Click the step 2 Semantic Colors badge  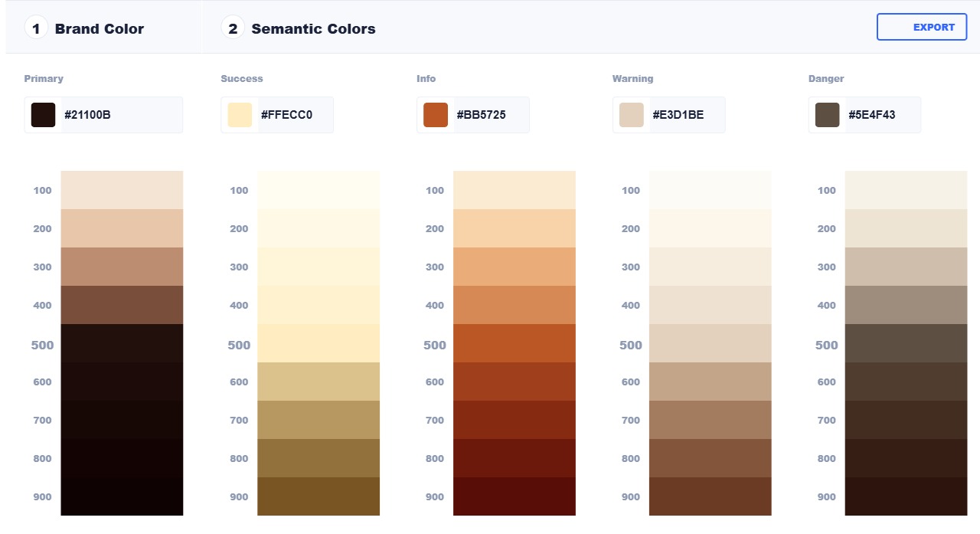coord(233,27)
